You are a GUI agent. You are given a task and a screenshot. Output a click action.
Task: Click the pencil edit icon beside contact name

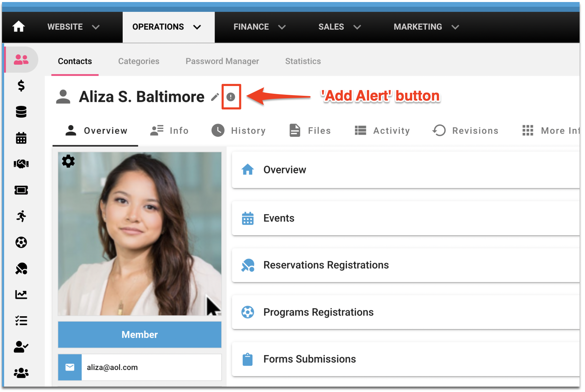click(x=215, y=97)
